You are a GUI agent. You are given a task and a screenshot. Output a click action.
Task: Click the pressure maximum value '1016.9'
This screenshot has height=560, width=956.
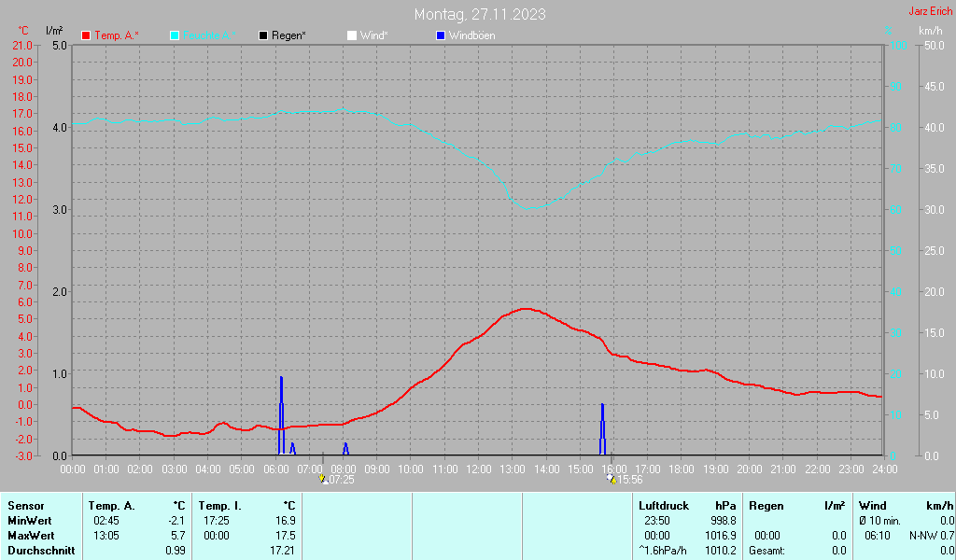coord(722,536)
